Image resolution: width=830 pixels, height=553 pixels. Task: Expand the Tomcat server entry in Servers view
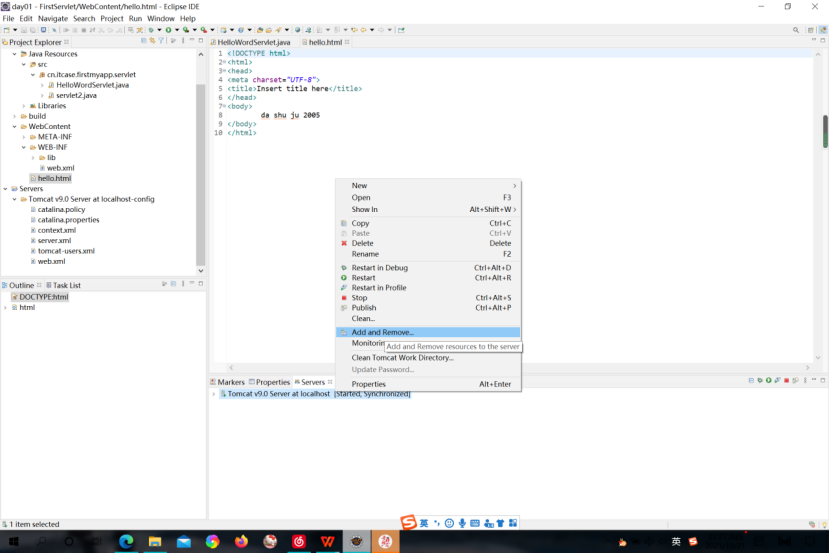click(214, 394)
